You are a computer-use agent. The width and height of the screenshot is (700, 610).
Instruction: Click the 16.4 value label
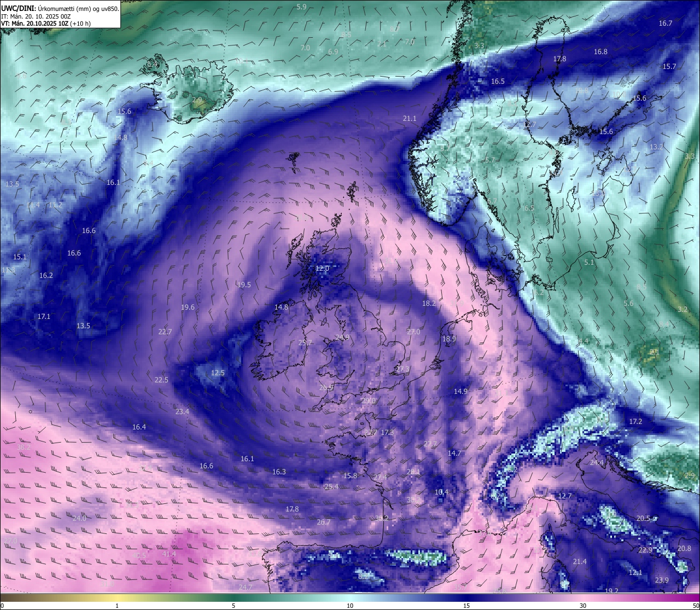(139, 427)
